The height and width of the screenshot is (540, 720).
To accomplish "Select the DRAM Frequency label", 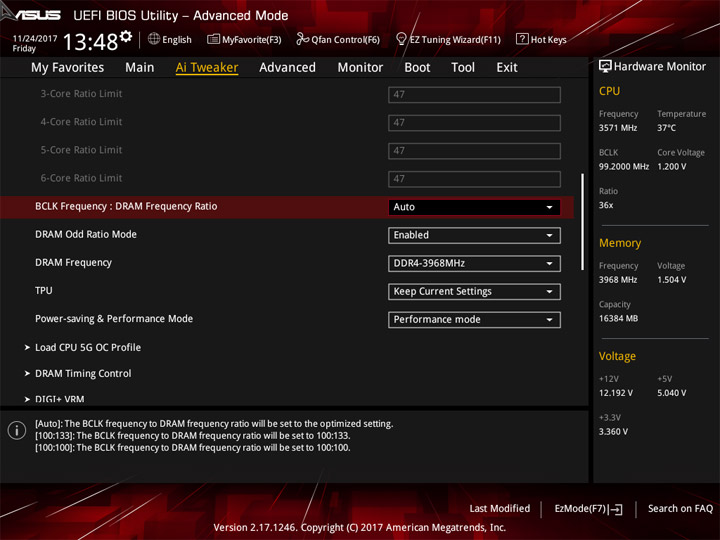I will (x=73, y=263).
